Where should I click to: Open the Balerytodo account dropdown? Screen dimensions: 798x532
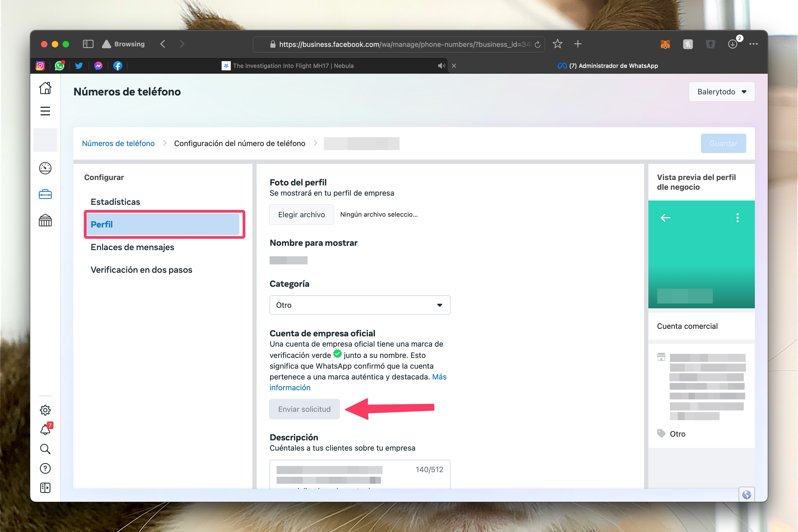721,92
